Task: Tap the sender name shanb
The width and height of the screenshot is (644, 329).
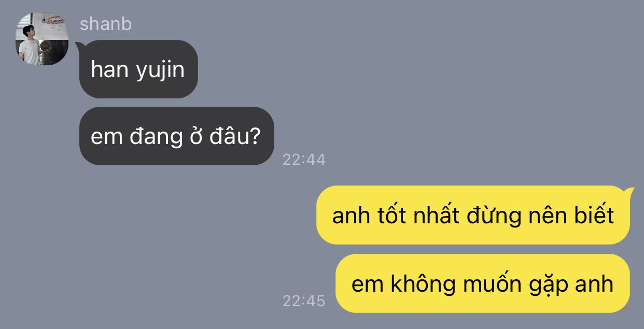Action: tap(106, 24)
